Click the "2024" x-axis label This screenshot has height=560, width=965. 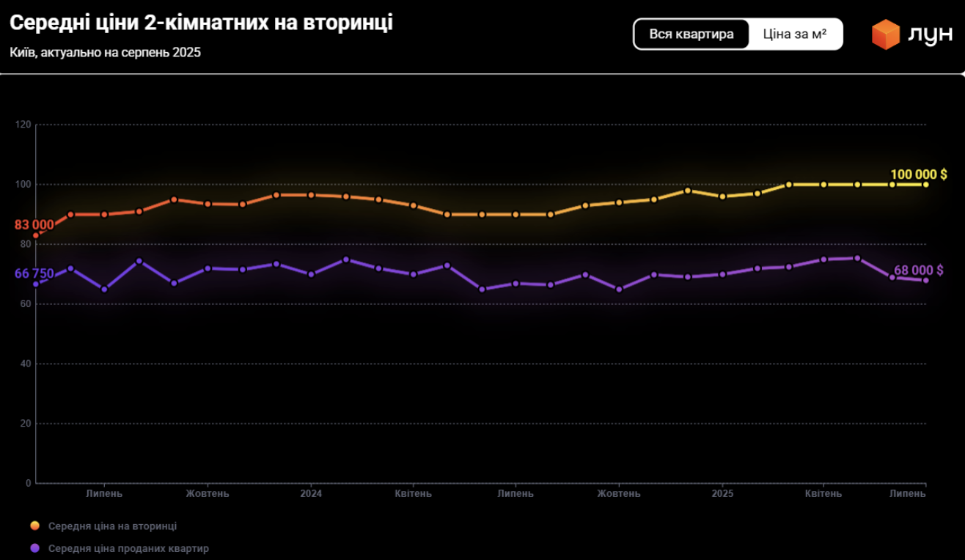[x=311, y=493]
